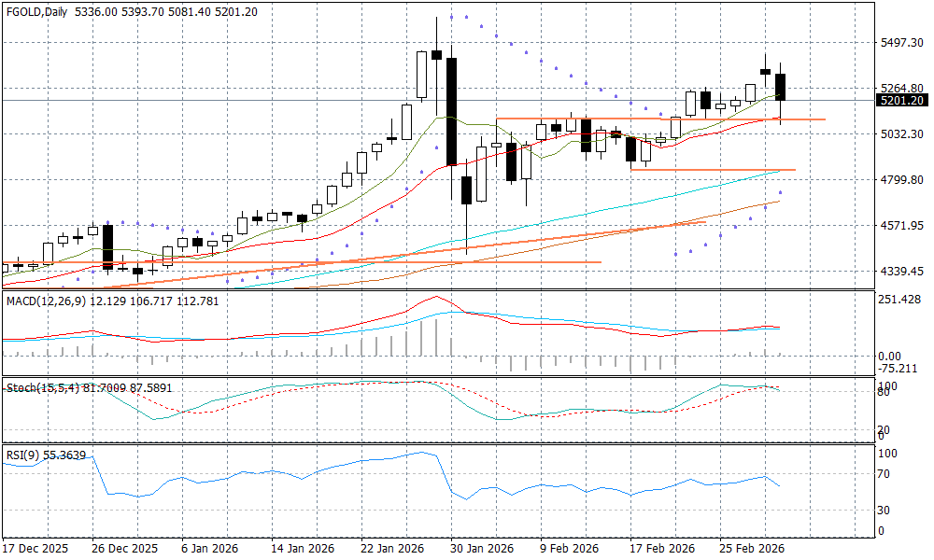The height and width of the screenshot is (560, 934).
Task: Select the 25 Feb 2026 date label
Action: pyautogui.click(x=751, y=547)
